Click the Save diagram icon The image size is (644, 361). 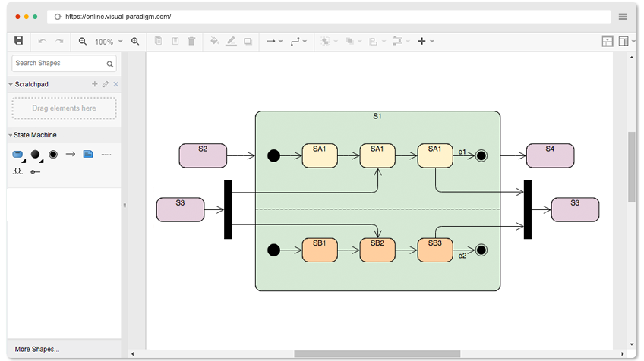click(x=19, y=41)
